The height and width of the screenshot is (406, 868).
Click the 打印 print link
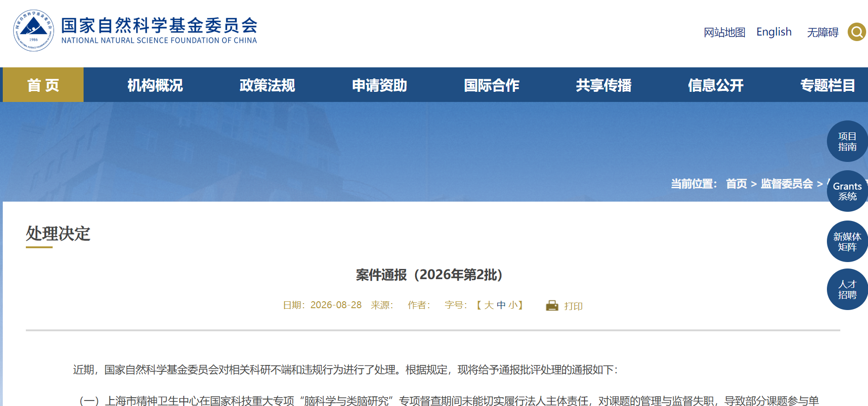coord(573,306)
